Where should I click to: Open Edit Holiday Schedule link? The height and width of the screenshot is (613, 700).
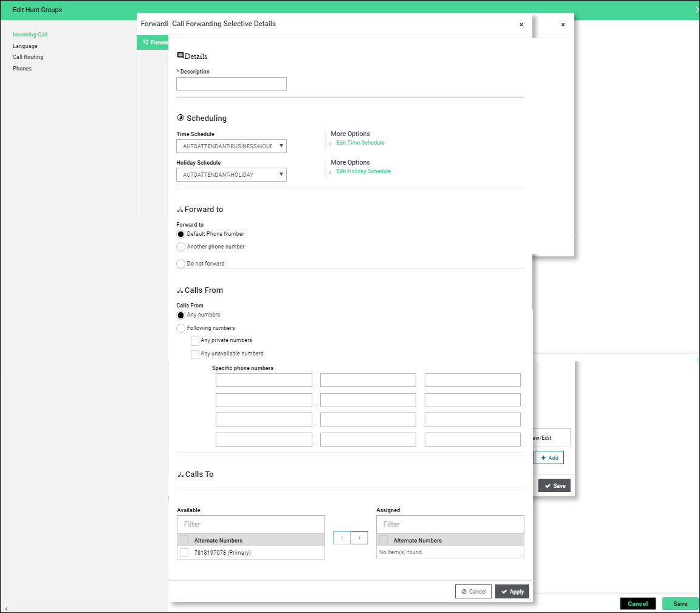363,172
